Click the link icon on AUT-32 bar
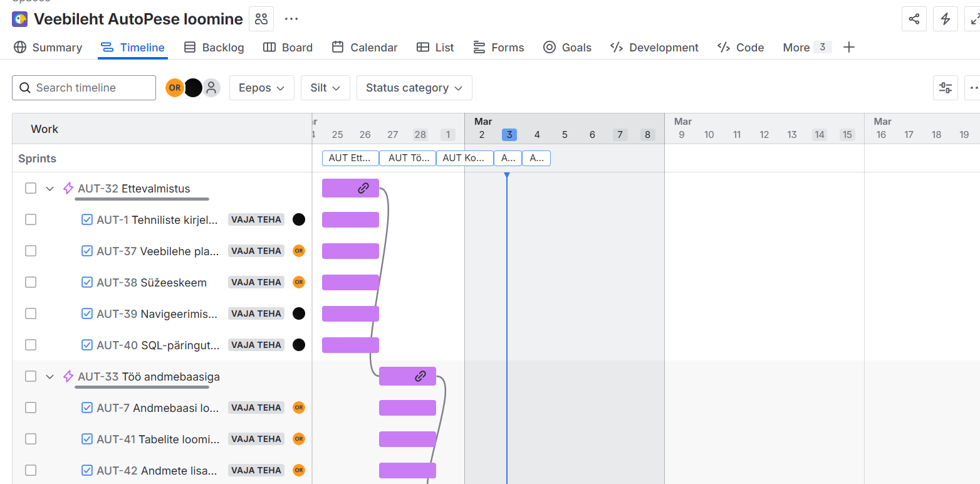This screenshot has width=980, height=484. pyautogui.click(x=363, y=188)
